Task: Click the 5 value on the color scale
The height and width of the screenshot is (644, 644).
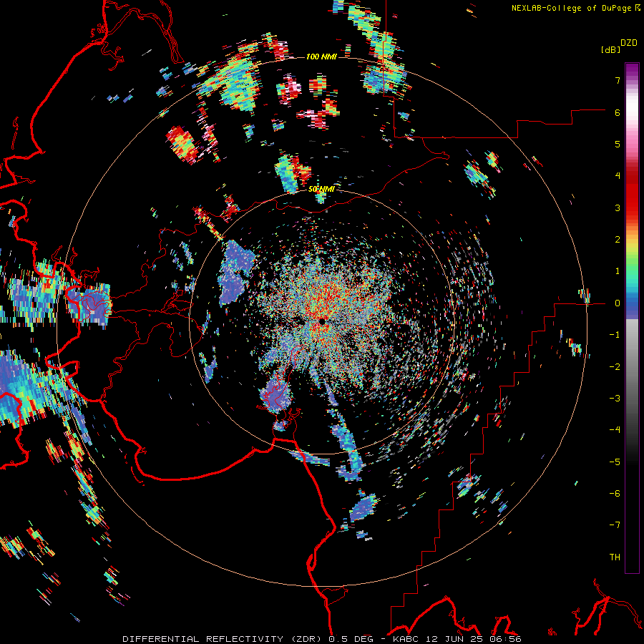Action: (x=618, y=144)
